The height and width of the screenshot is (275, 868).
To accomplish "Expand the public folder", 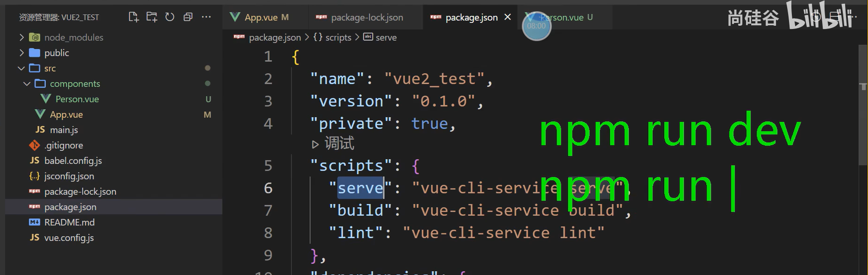I will click(21, 53).
